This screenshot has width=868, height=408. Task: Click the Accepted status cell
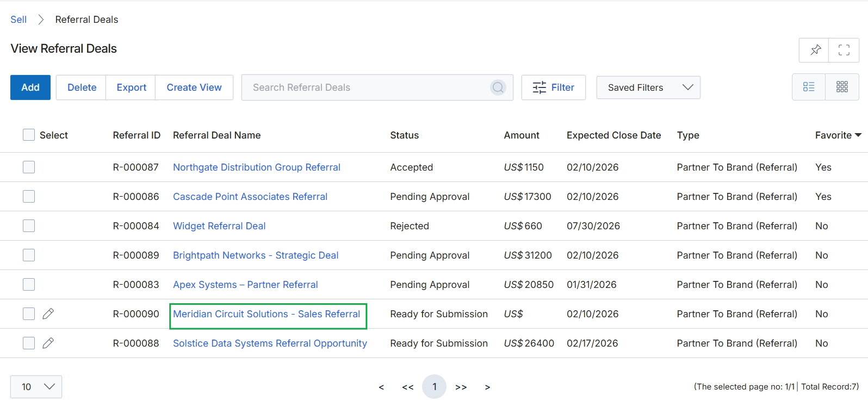point(411,167)
